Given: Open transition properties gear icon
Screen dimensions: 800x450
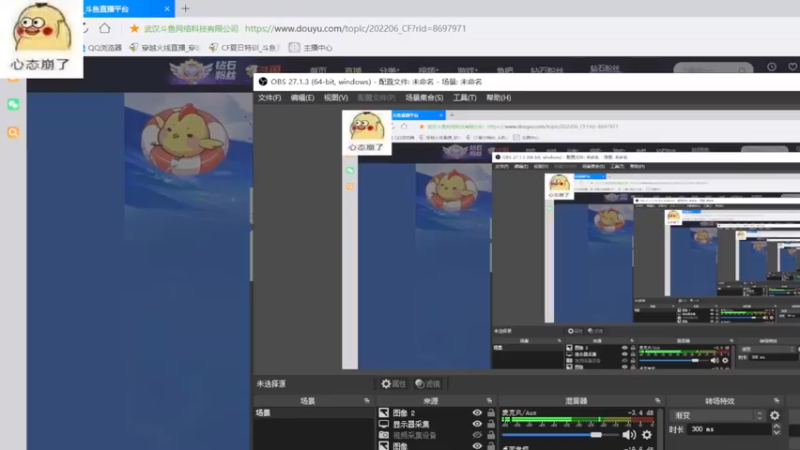Looking at the screenshot, I should tap(774, 415).
